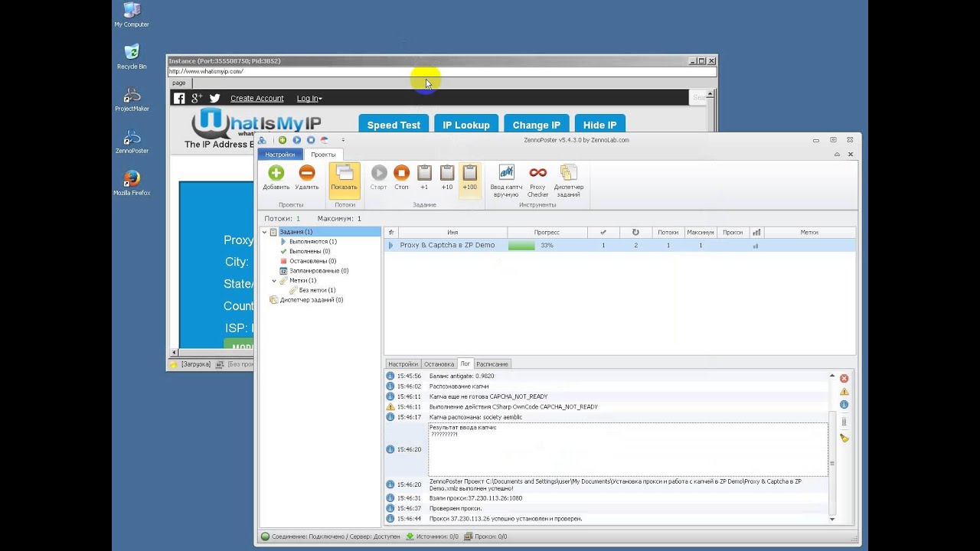The height and width of the screenshot is (551, 980).
Task: Sort by the Прогресс column header
Action: pyautogui.click(x=547, y=233)
